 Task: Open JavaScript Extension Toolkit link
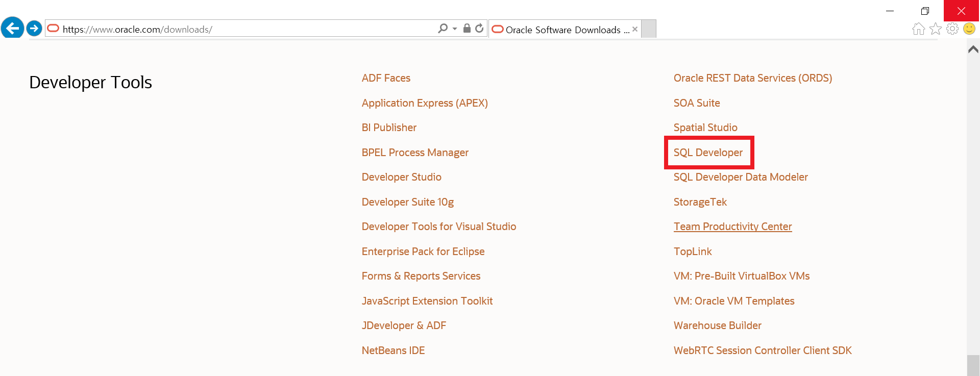[427, 301]
